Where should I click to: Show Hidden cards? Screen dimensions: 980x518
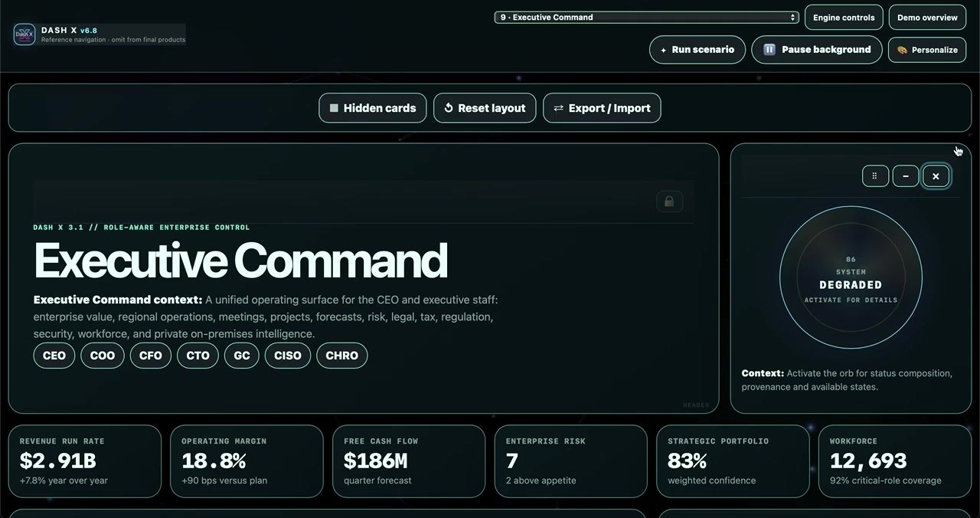[373, 108]
